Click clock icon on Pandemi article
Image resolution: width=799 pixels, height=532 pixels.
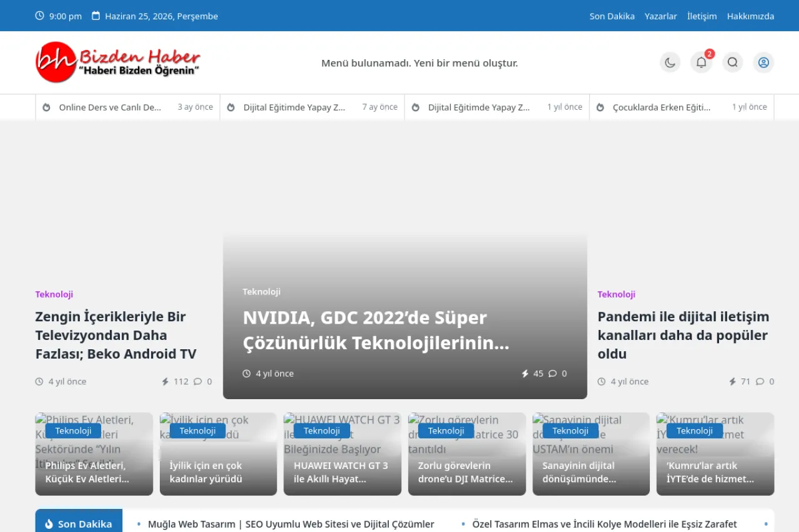[602, 381]
